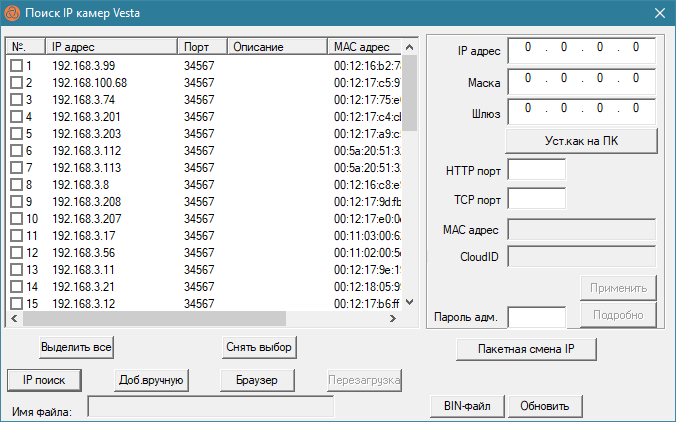The width and height of the screenshot is (676, 422).
Task: Mark checkbox for row 8 (192.168.3.8)
Action: click(x=16, y=184)
